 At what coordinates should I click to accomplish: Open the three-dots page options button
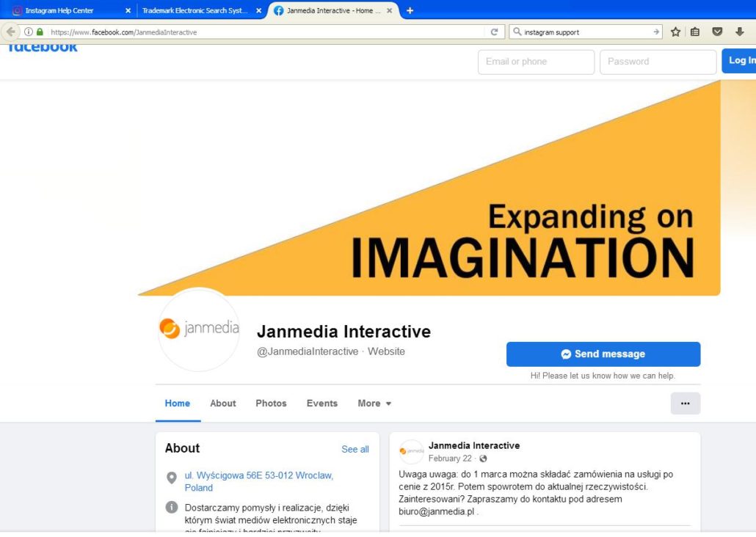[x=685, y=403]
